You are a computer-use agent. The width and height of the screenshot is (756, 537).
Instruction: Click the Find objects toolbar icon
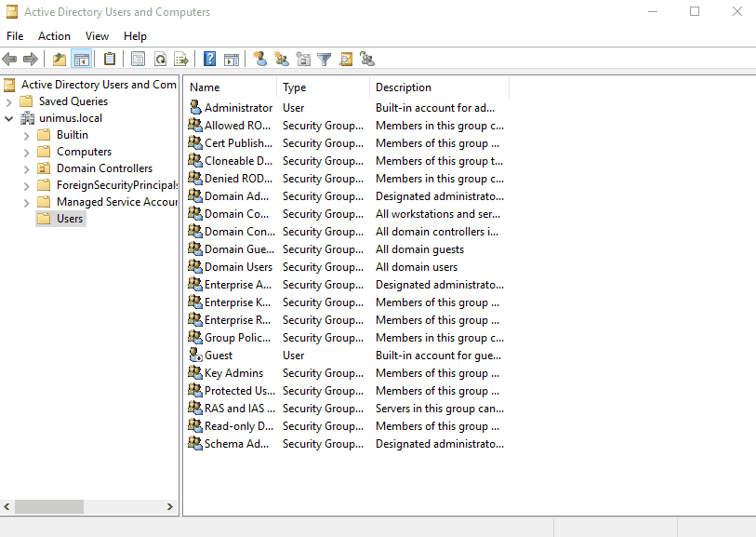(346, 60)
